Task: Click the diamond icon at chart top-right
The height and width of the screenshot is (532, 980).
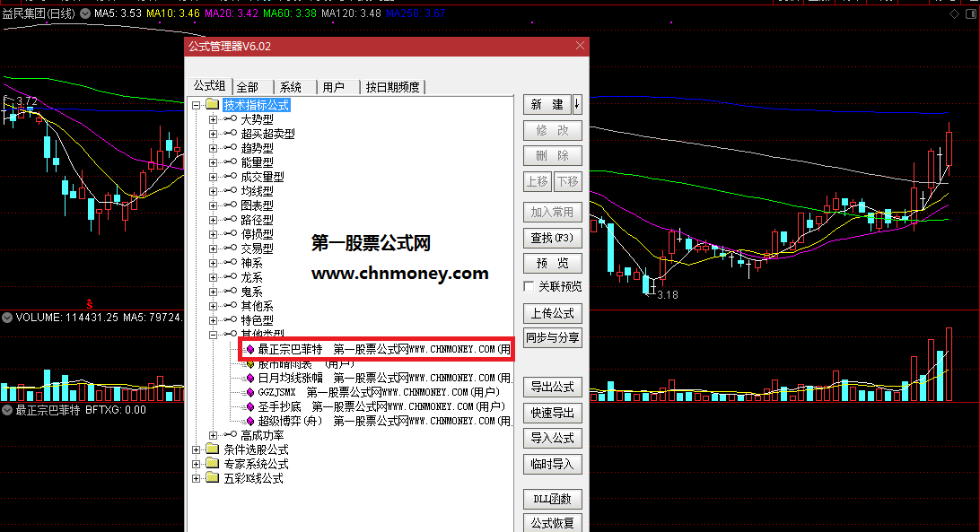Action: coord(954,13)
